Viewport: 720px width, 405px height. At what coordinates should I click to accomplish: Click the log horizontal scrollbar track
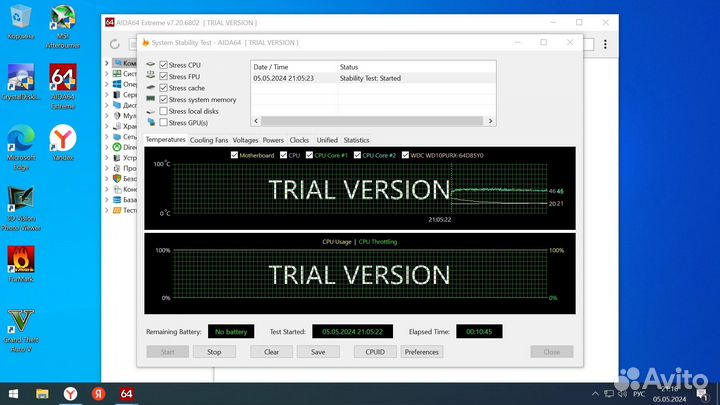point(372,121)
